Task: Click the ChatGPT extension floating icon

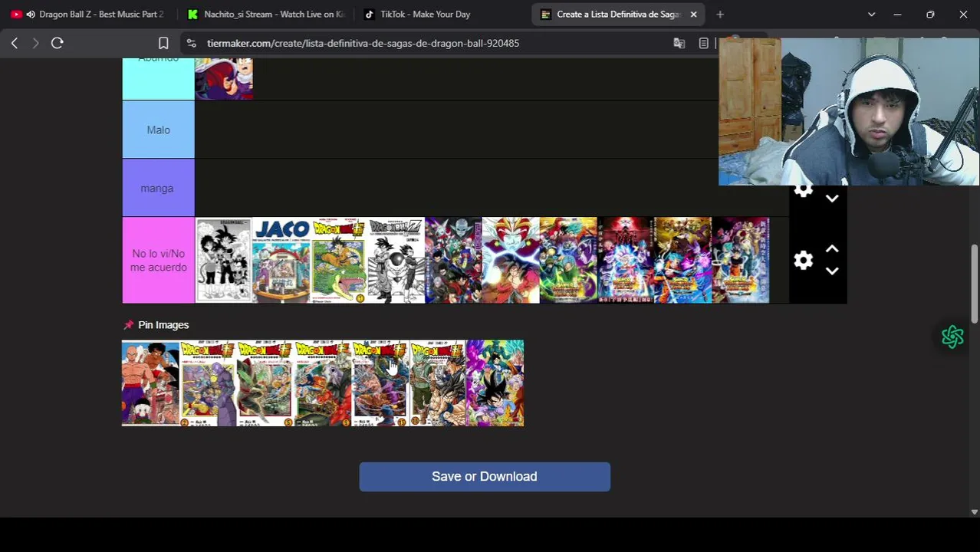Action: tap(952, 337)
